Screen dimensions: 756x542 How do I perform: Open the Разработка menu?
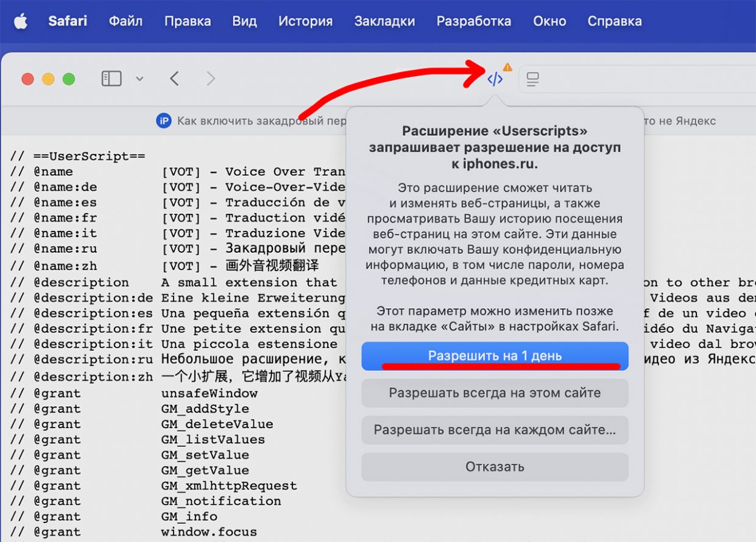(473, 21)
